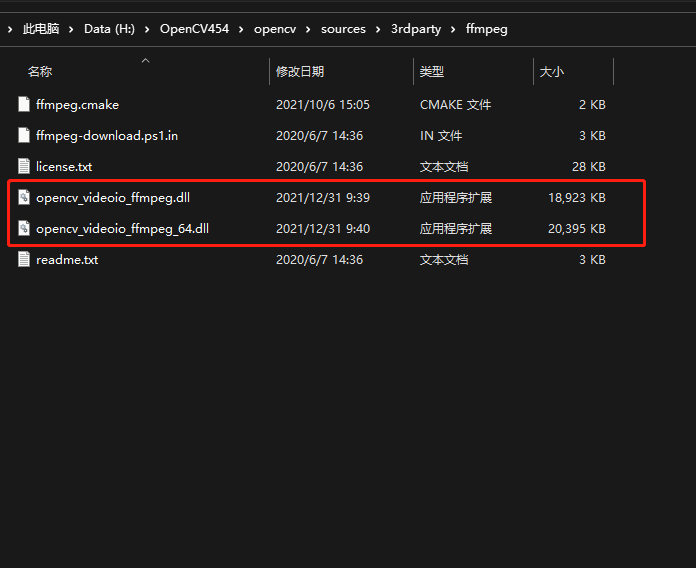Viewport: 696px width, 568px height.
Task: Click the 18,923 KB size cell
Action: [577, 197]
